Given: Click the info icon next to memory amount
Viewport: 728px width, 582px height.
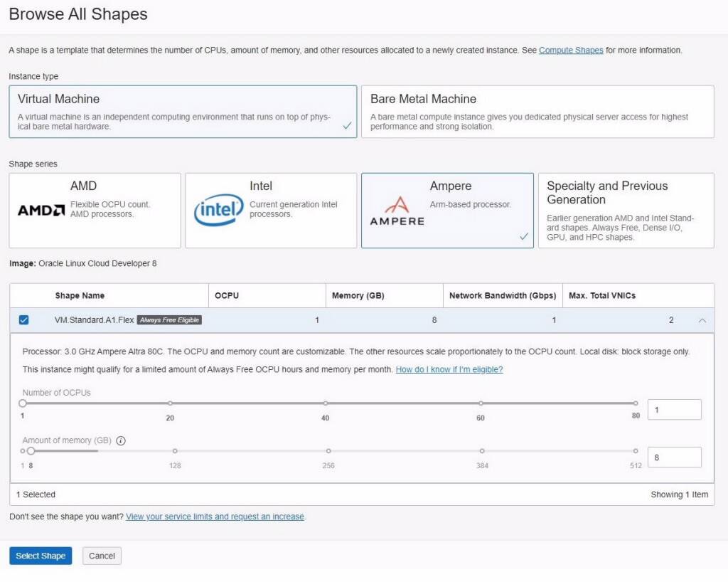Looking at the screenshot, I should pos(121,440).
